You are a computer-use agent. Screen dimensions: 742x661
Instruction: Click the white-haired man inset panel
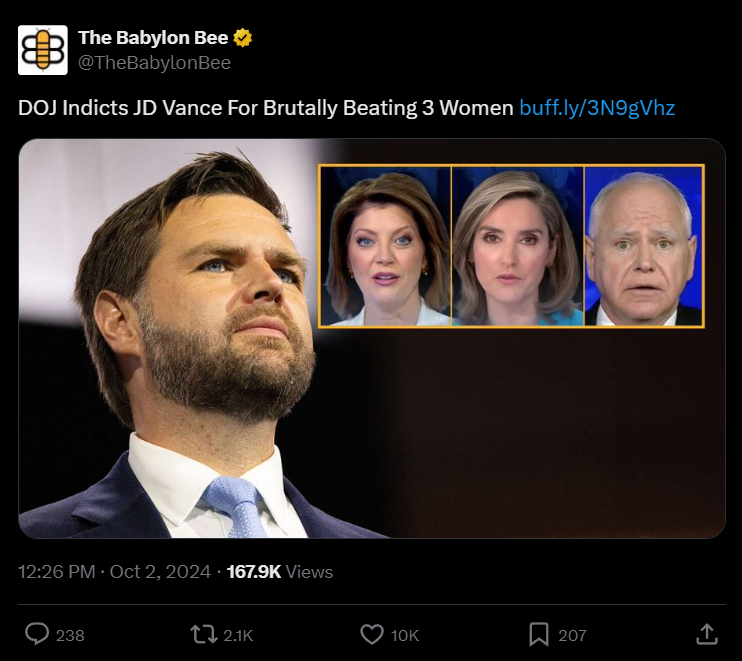pyautogui.click(x=644, y=246)
